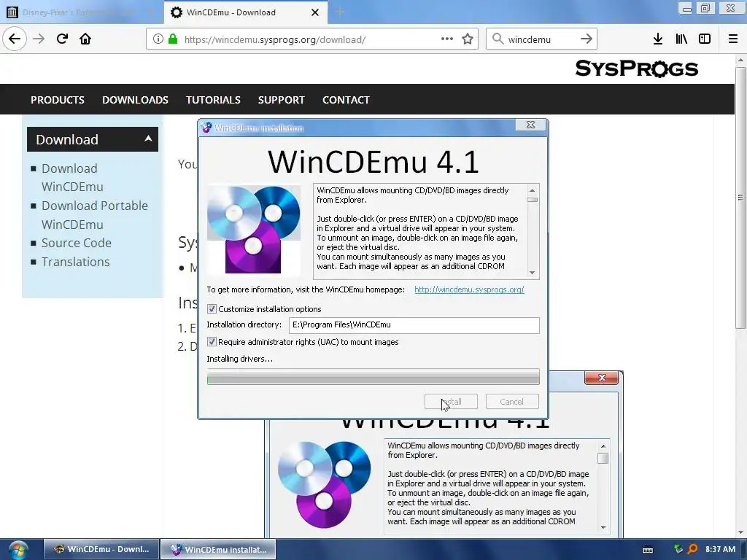Reload the page with the refresh icon

click(62, 39)
